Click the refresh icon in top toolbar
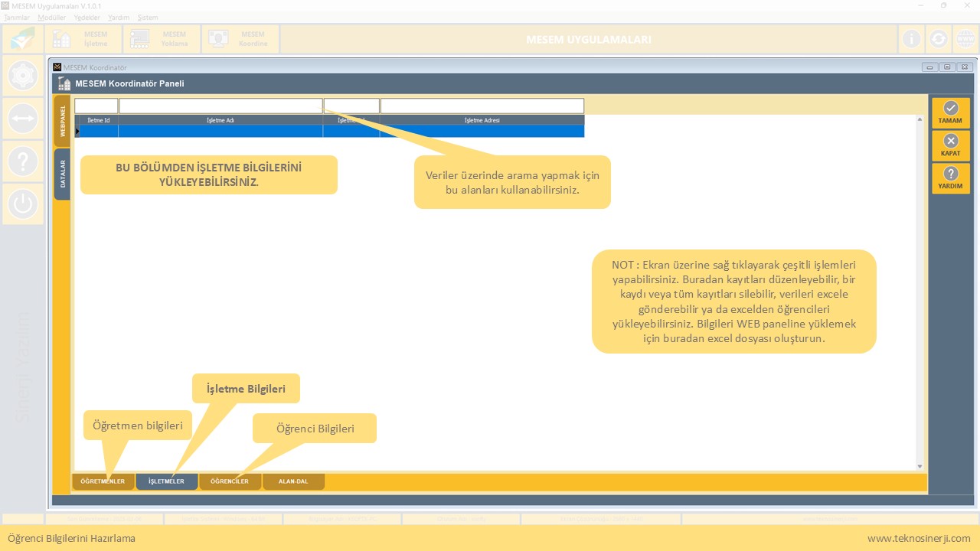Screen dimensions: 980x551 point(938,39)
